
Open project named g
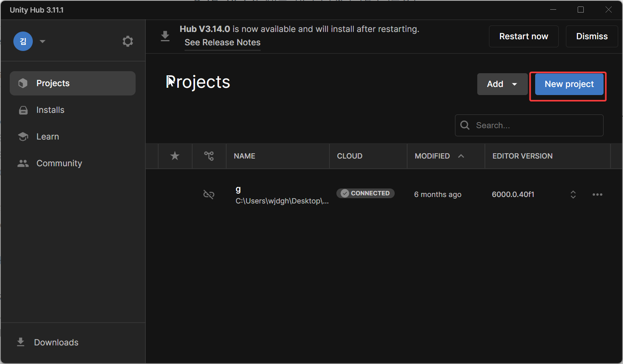tap(238, 189)
